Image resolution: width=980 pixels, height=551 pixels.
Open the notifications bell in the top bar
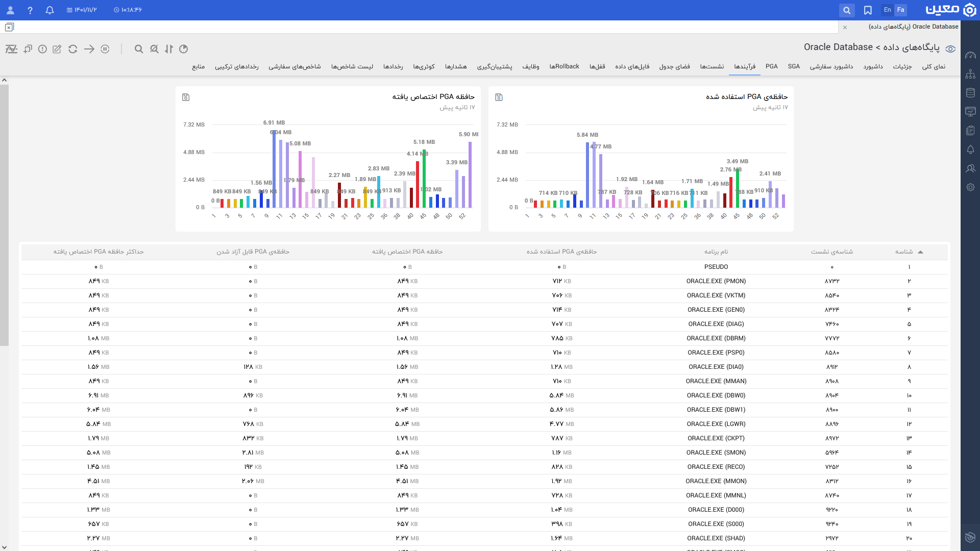50,10
